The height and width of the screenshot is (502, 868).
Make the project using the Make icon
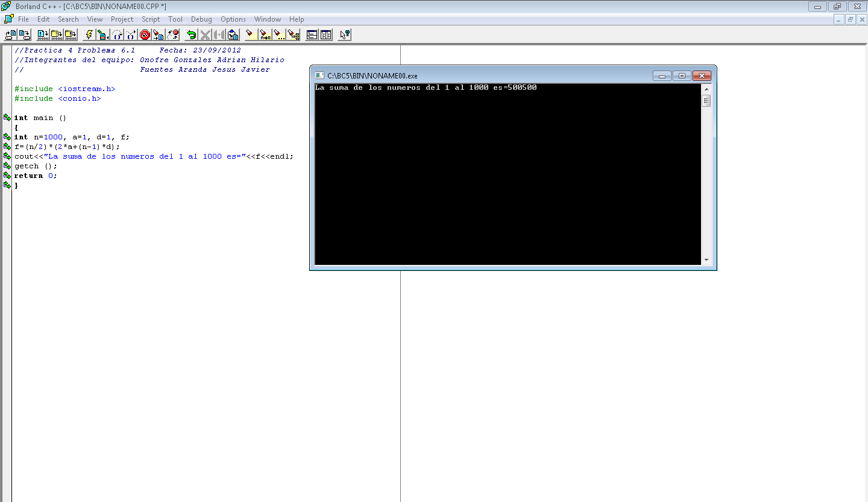click(x=57, y=34)
